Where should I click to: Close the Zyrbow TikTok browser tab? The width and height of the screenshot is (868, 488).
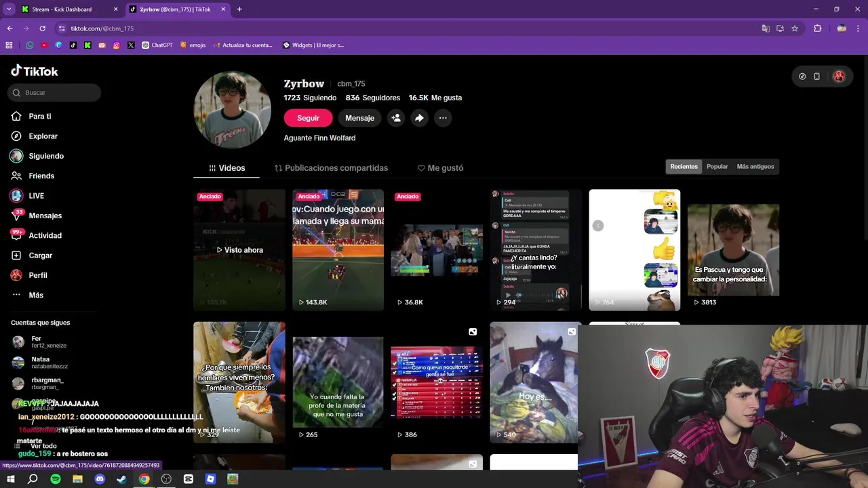pos(223,9)
